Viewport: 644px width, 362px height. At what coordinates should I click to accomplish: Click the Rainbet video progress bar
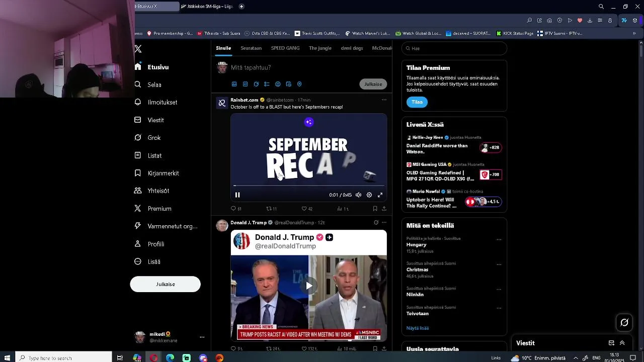tap(308, 186)
